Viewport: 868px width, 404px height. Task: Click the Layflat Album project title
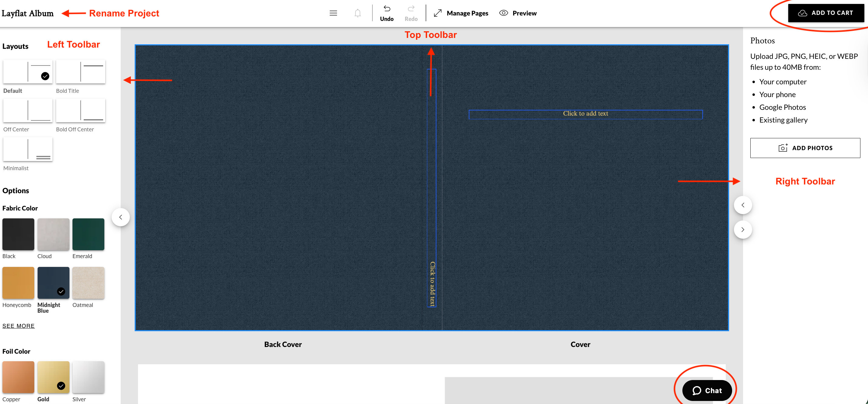pyautogui.click(x=28, y=13)
